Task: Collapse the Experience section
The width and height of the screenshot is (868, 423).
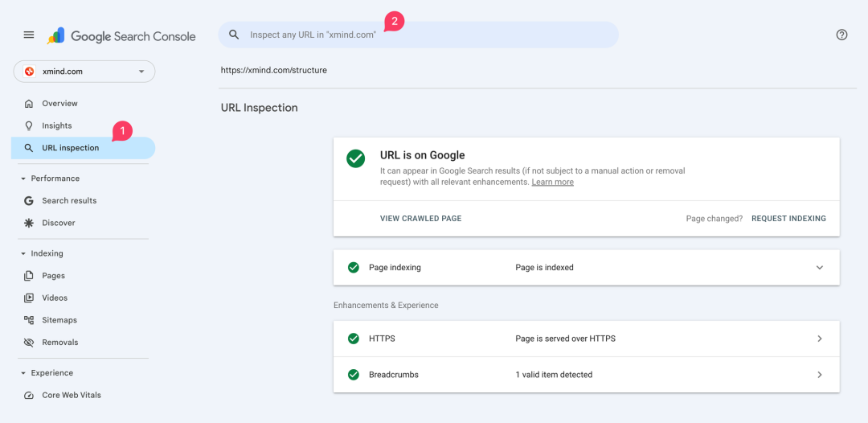Action: tap(23, 373)
